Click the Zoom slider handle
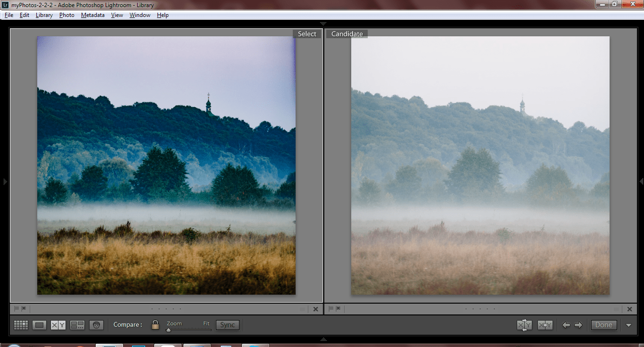 pos(168,330)
